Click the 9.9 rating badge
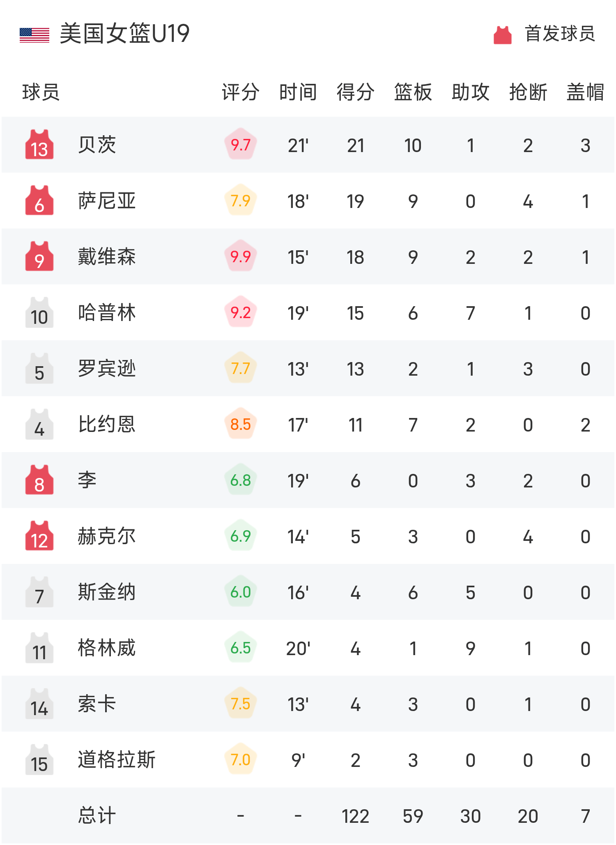616x845 pixels. click(241, 257)
